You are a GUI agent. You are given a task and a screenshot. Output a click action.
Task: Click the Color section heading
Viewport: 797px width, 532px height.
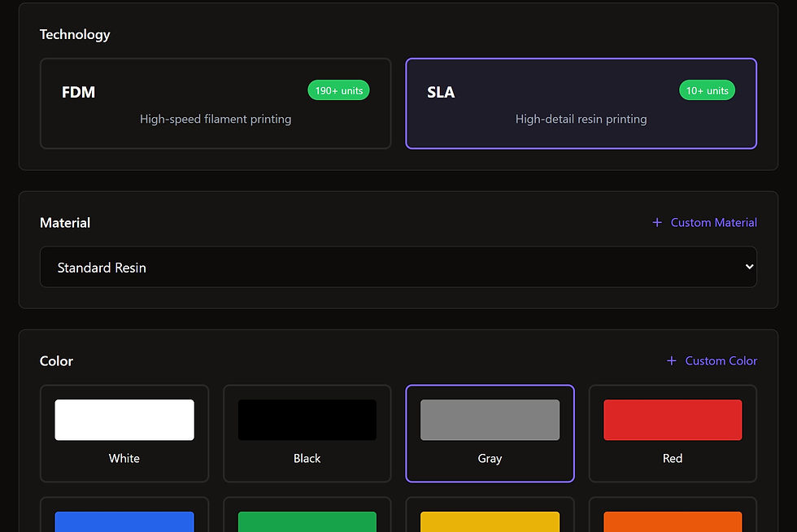pyautogui.click(x=56, y=361)
